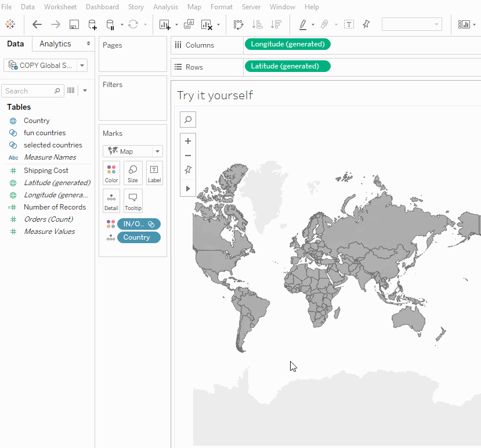The height and width of the screenshot is (448, 481).
Task: Click the map search magnifier
Action: 188,120
